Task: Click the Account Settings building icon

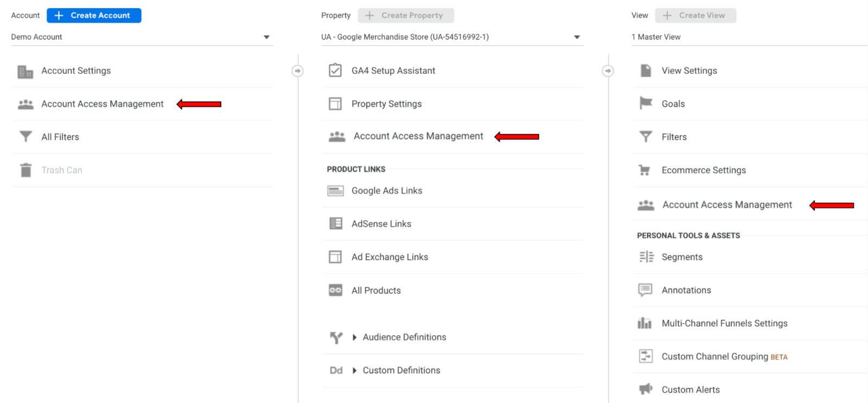Action: click(25, 71)
